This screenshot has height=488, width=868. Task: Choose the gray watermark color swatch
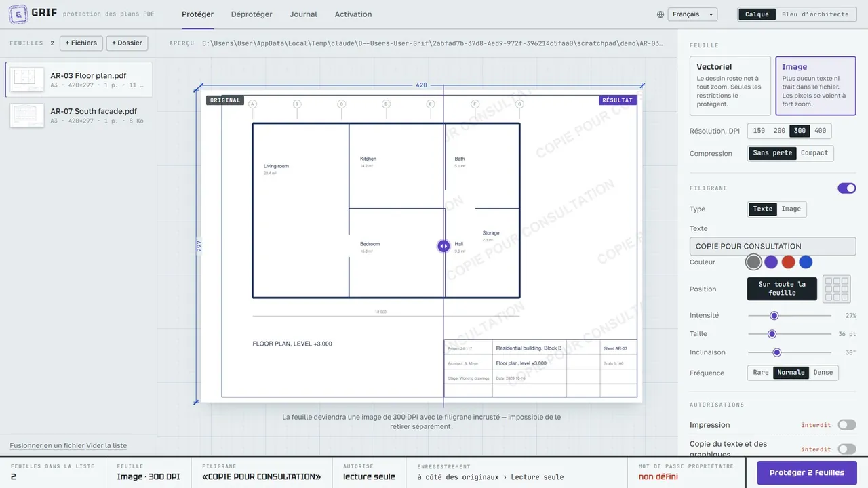point(753,262)
